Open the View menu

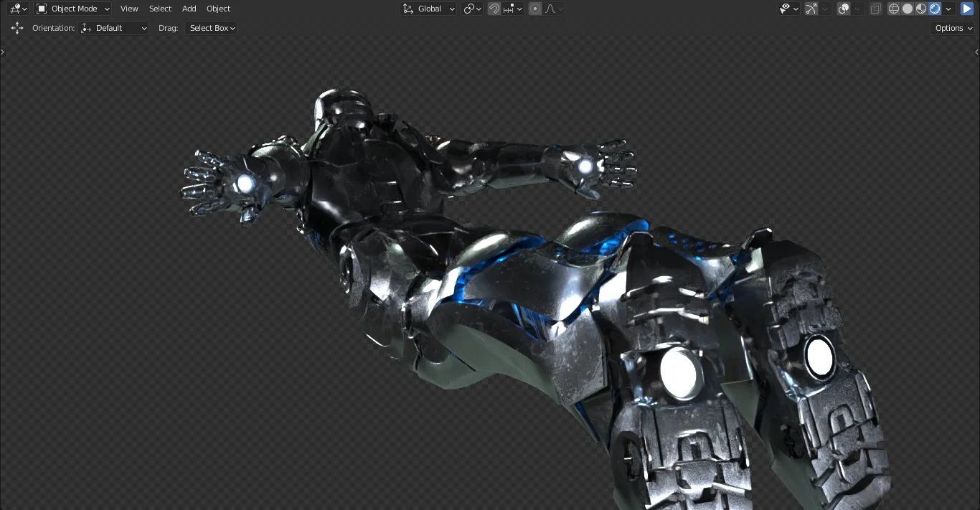pyautogui.click(x=129, y=9)
